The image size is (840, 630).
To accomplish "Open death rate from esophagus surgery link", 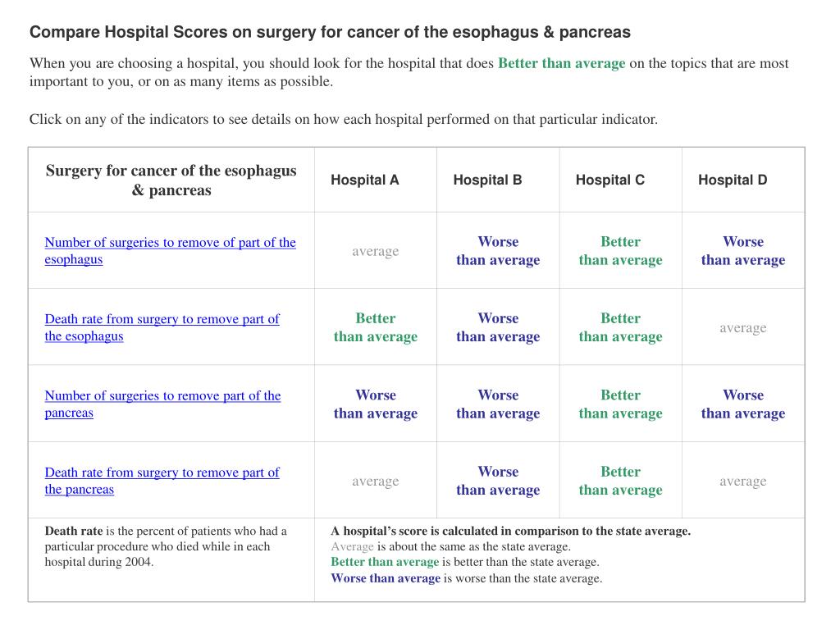I will pyautogui.click(x=162, y=327).
